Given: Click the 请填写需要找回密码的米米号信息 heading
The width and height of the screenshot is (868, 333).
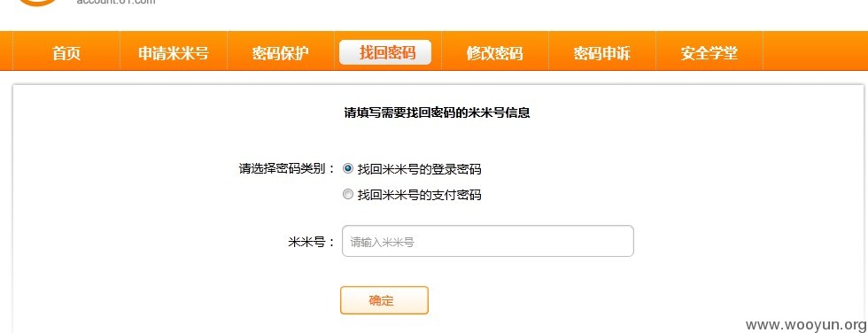Looking at the screenshot, I should coord(438,112).
